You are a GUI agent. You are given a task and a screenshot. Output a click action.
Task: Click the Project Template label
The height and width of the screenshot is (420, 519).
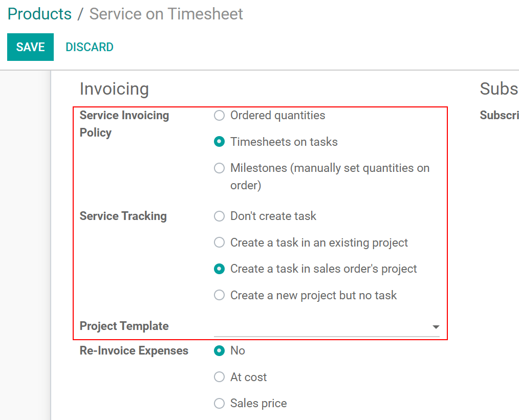[x=124, y=326]
